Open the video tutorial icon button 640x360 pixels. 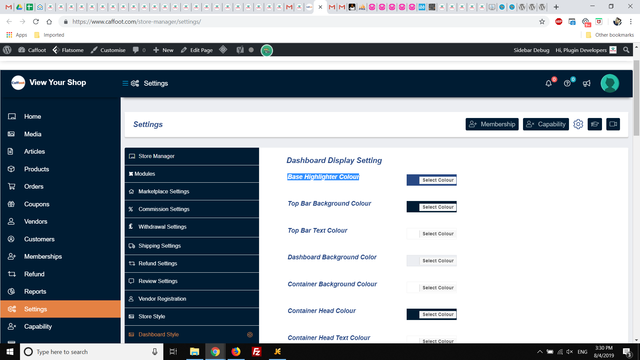613,124
